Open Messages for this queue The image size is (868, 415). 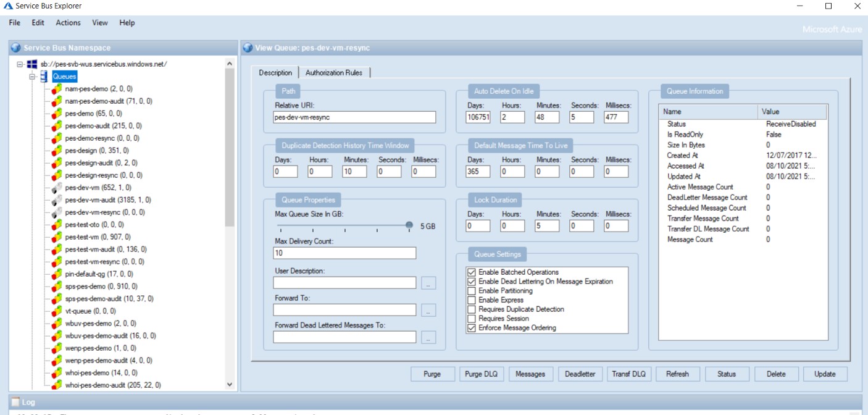coord(530,374)
